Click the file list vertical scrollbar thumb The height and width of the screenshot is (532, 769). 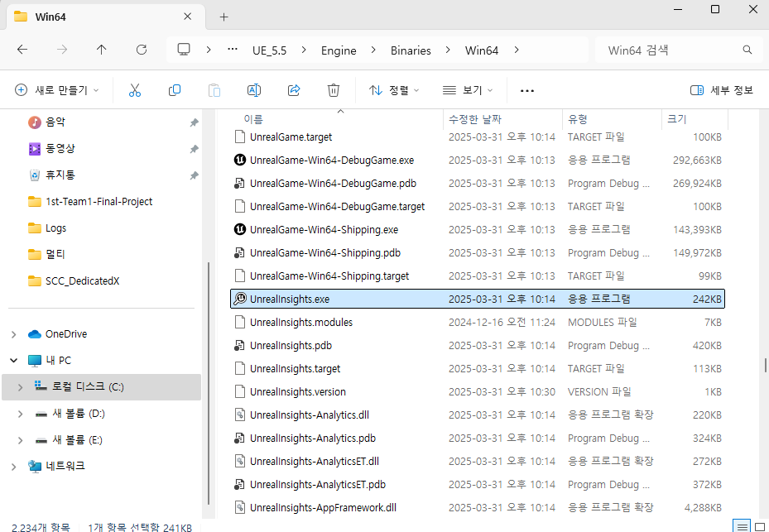pos(765,366)
